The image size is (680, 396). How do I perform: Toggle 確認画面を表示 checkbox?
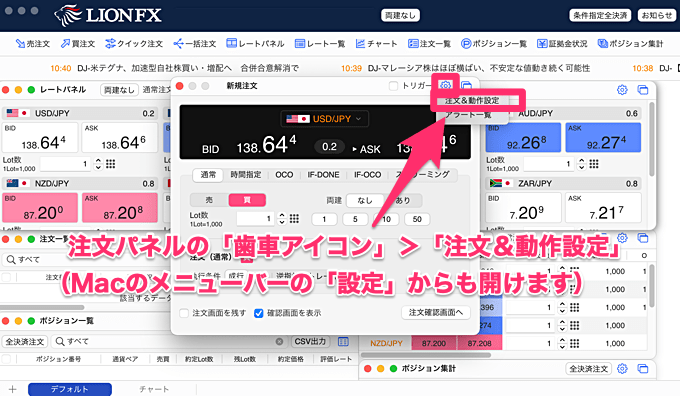point(259,313)
